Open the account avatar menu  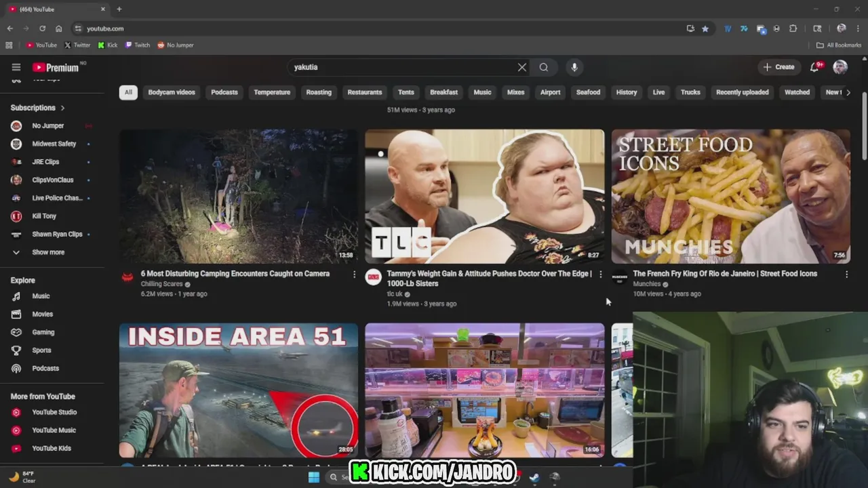click(x=840, y=67)
